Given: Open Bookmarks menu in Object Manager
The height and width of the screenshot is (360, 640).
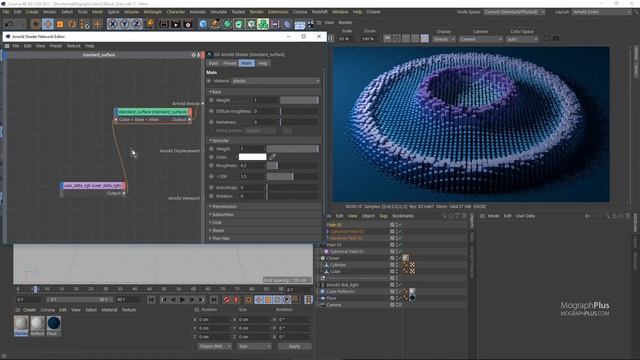Looking at the screenshot, I should 403,216.
